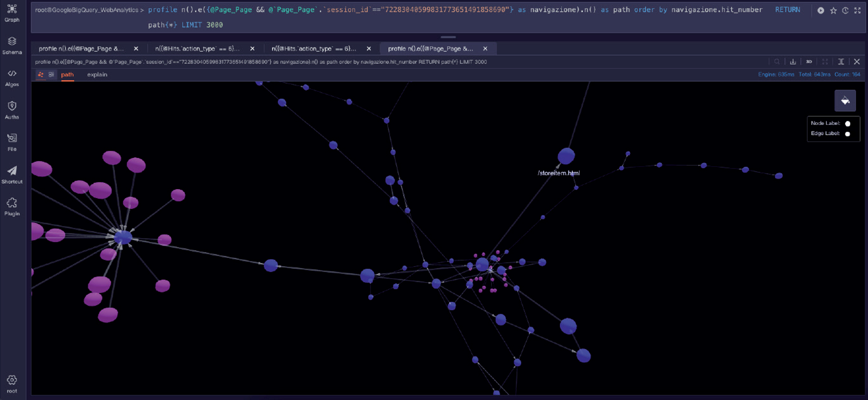This screenshot has width=868, height=400.
Task: Switch result to table list view
Action: 51,74
